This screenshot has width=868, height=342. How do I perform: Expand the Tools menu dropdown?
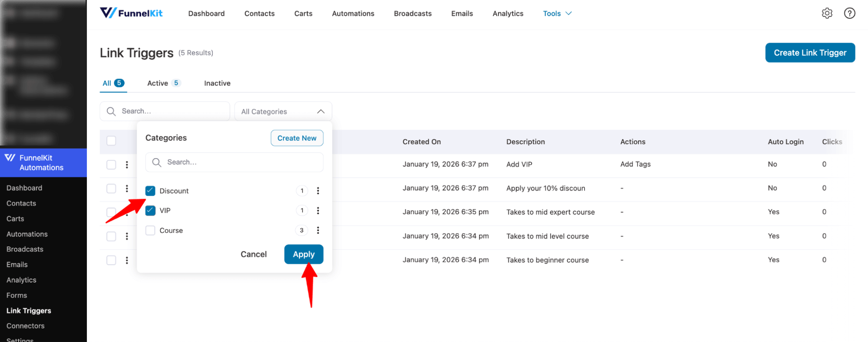coord(557,13)
